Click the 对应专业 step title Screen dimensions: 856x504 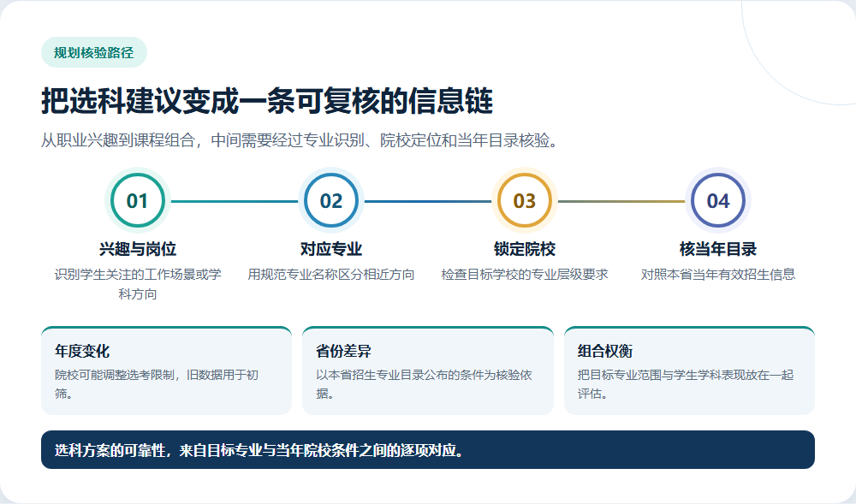[331, 249]
